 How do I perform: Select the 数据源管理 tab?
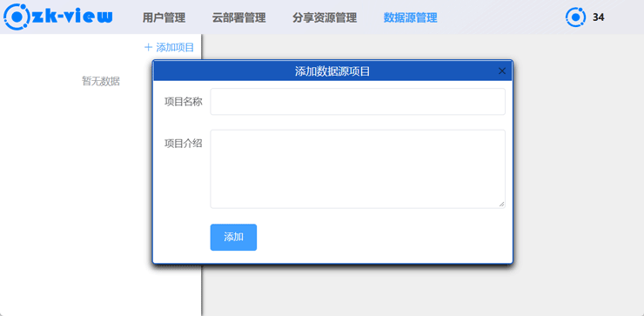click(410, 17)
